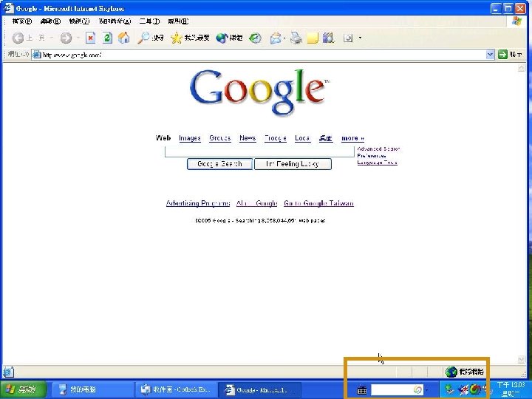Click the Groups link
The width and height of the screenshot is (532, 399).
(x=220, y=138)
